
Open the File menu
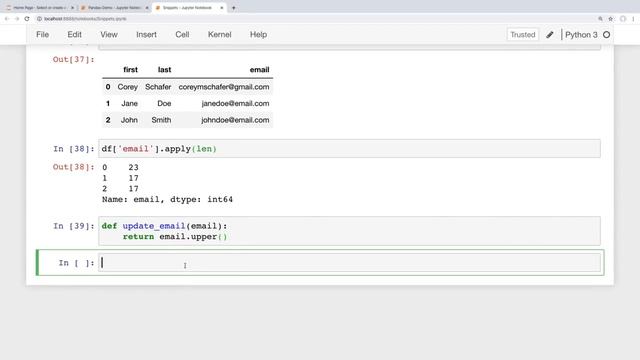tap(42, 35)
